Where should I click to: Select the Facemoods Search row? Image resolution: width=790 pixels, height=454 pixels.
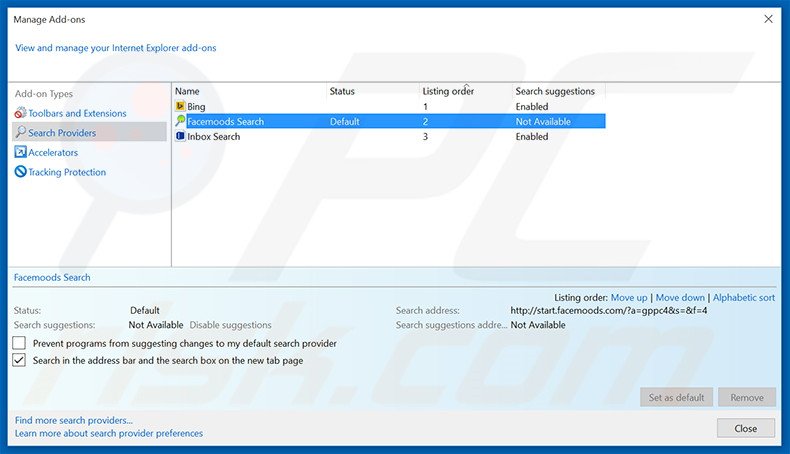point(389,121)
